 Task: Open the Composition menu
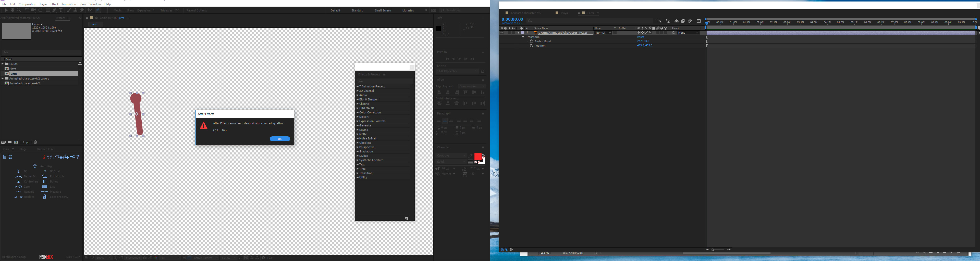pos(27,4)
